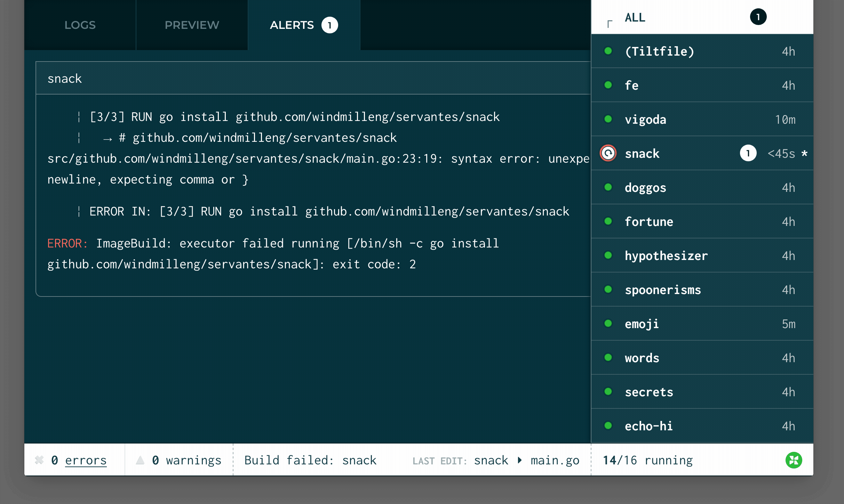Open the echo-hi resource

click(x=702, y=426)
